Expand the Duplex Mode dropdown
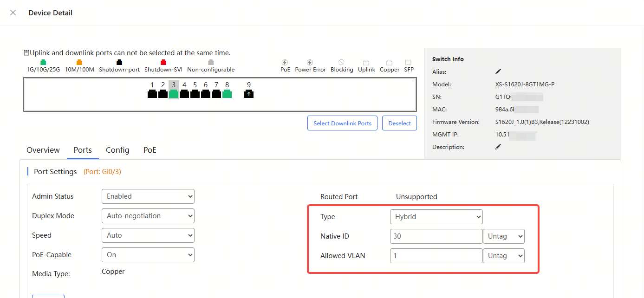Screen dimensions: 644x298 pos(148,216)
